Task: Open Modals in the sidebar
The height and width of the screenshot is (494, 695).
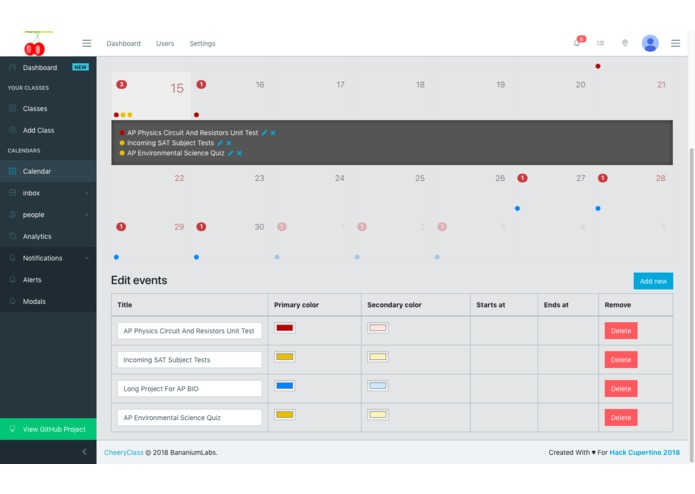Action: pyautogui.click(x=48, y=301)
